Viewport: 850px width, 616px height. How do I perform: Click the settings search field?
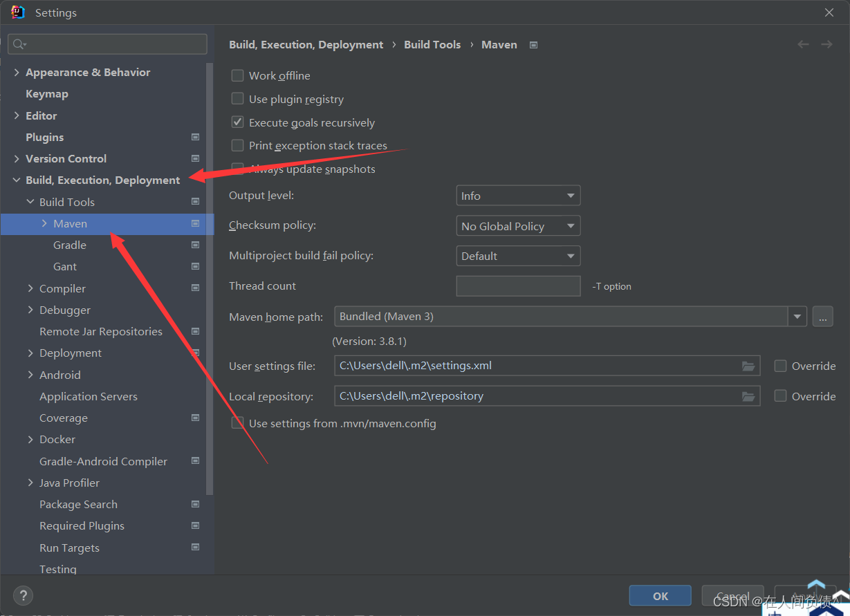pos(107,44)
